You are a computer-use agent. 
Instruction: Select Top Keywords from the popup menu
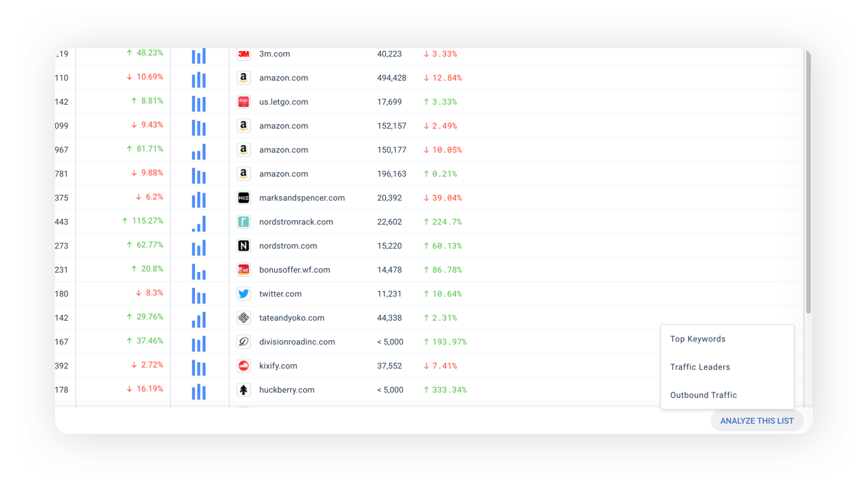click(698, 339)
